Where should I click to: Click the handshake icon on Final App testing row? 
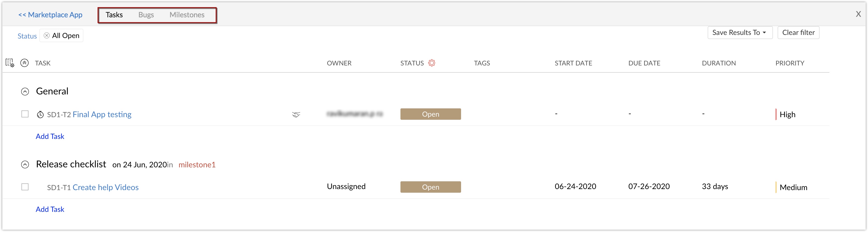(296, 115)
